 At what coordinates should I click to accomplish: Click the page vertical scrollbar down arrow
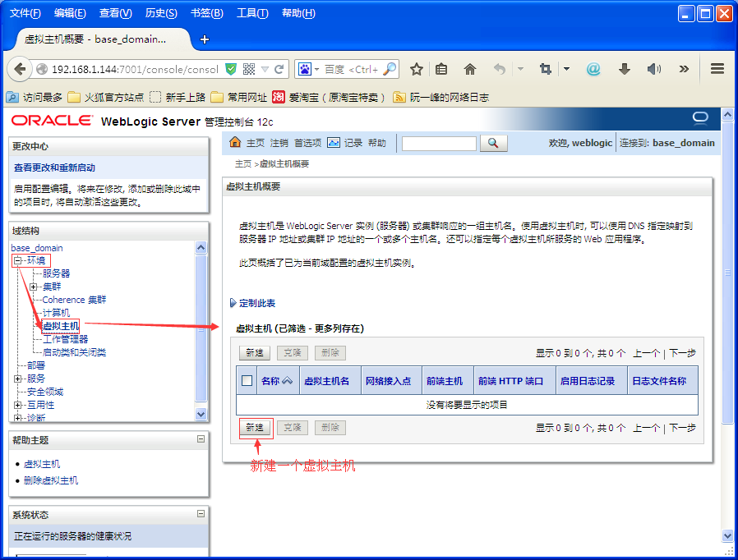click(x=727, y=535)
